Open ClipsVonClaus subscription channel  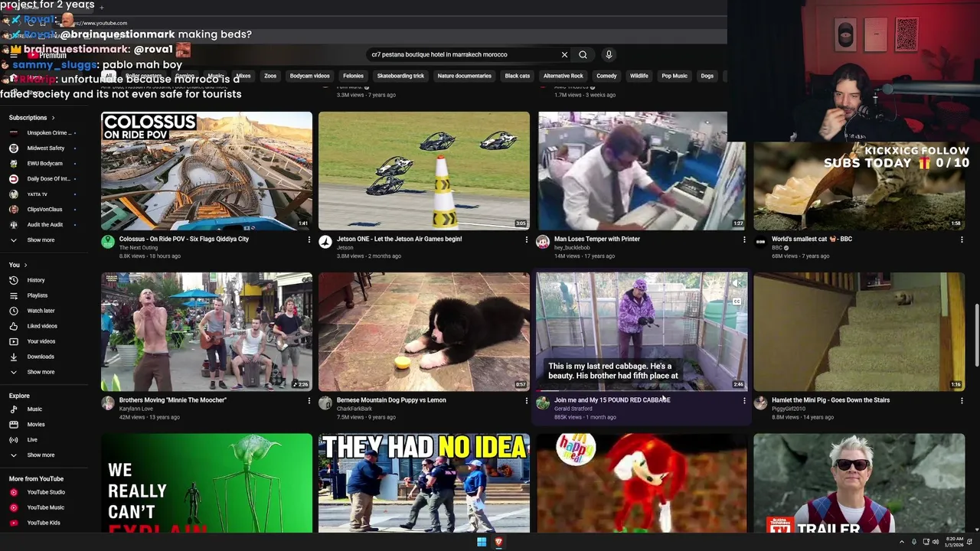point(42,210)
